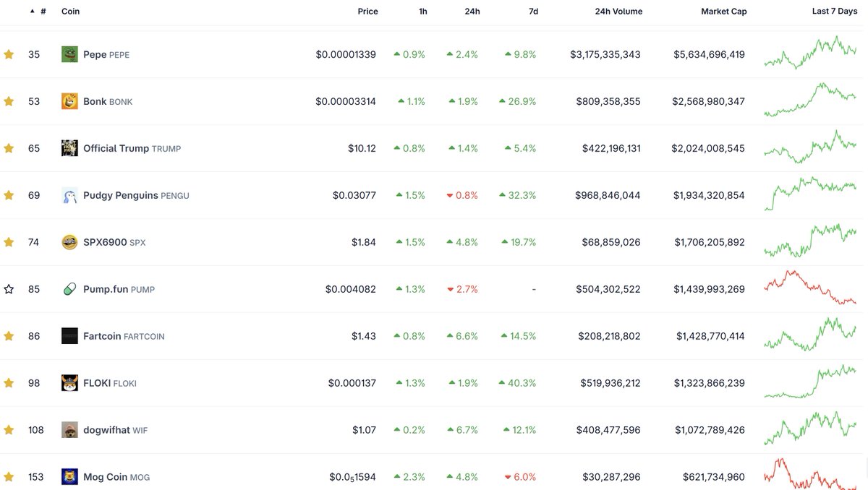
Task: Open the Mog Coin MOG link
Action: pyautogui.click(x=116, y=477)
